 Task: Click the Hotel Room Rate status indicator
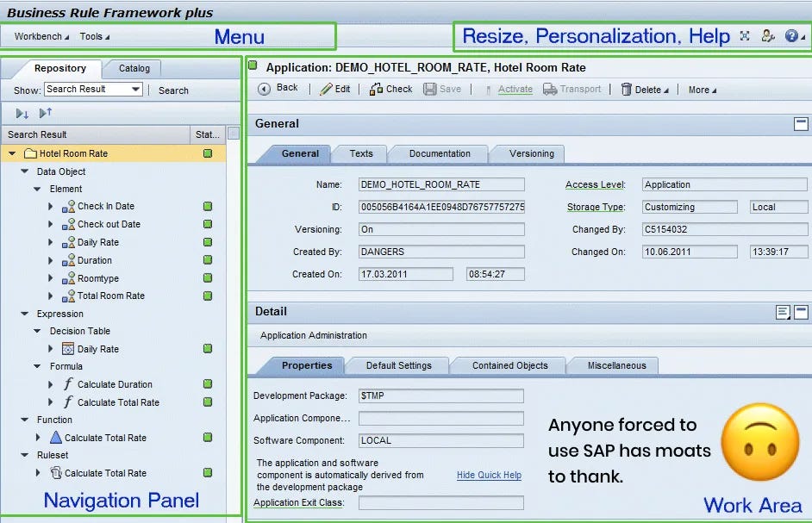click(208, 153)
